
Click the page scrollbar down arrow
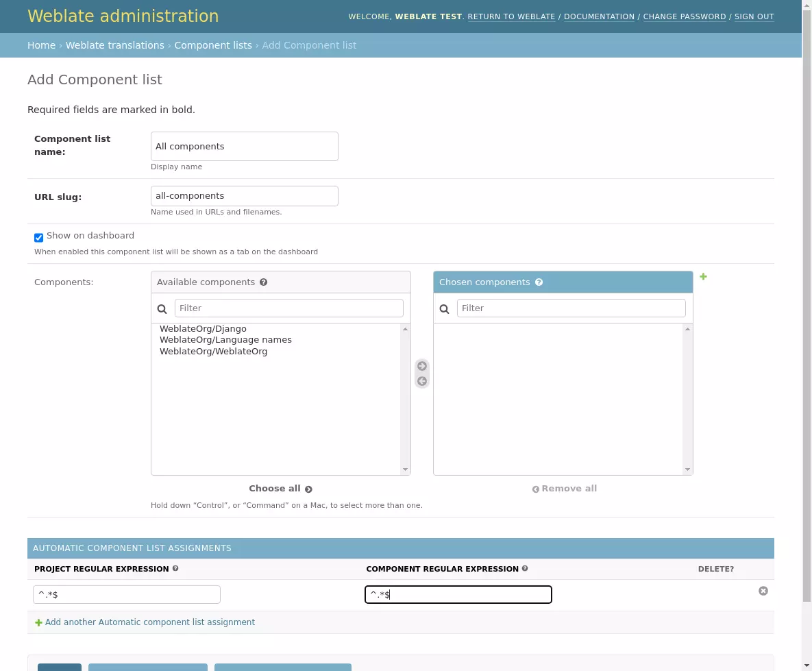807,666
